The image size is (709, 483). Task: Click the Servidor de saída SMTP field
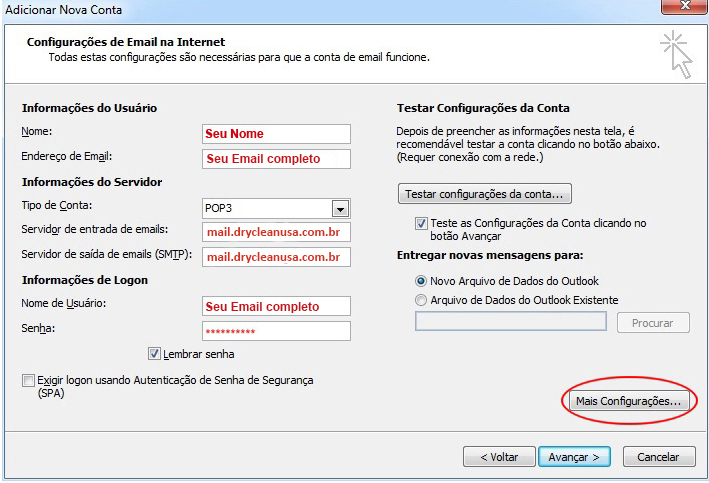click(x=276, y=257)
